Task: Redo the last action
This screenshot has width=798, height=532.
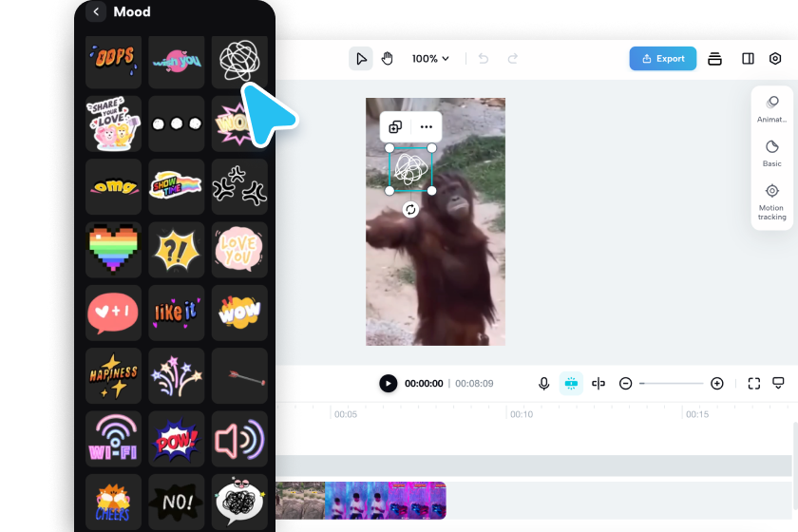Action: (x=512, y=59)
